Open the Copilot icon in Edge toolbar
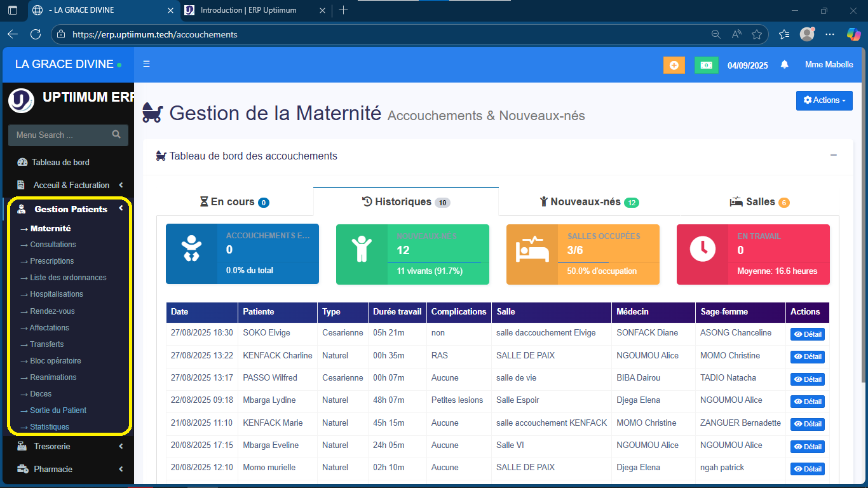This screenshot has height=488, width=868. (x=853, y=34)
